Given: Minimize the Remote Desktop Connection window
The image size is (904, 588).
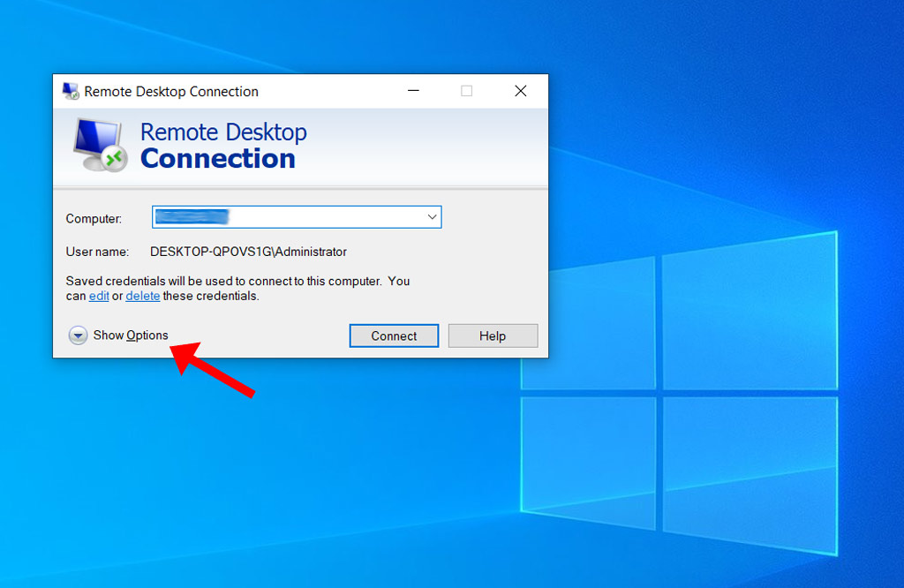Looking at the screenshot, I should 413,91.
